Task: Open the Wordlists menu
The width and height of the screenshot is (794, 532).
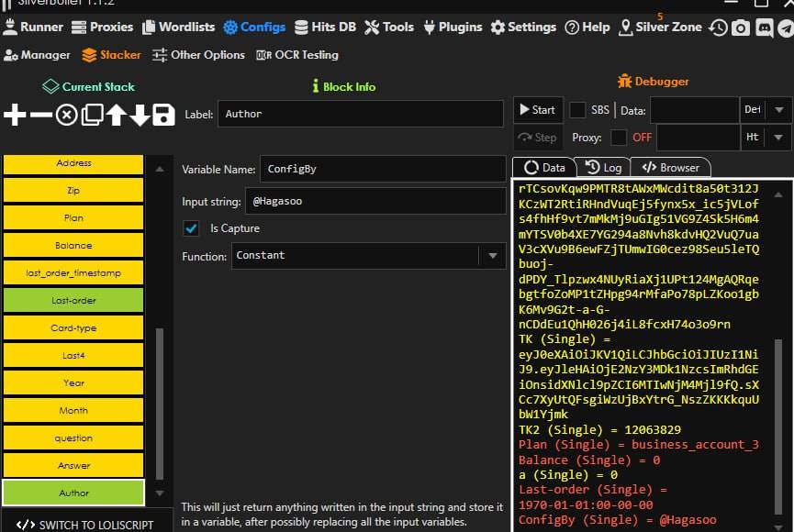Action: [x=179, y=28]
